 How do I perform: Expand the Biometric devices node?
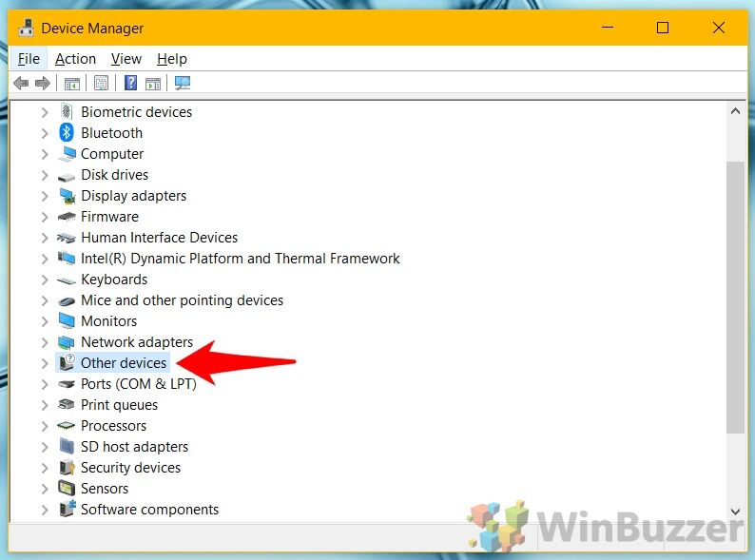(45, 112)
